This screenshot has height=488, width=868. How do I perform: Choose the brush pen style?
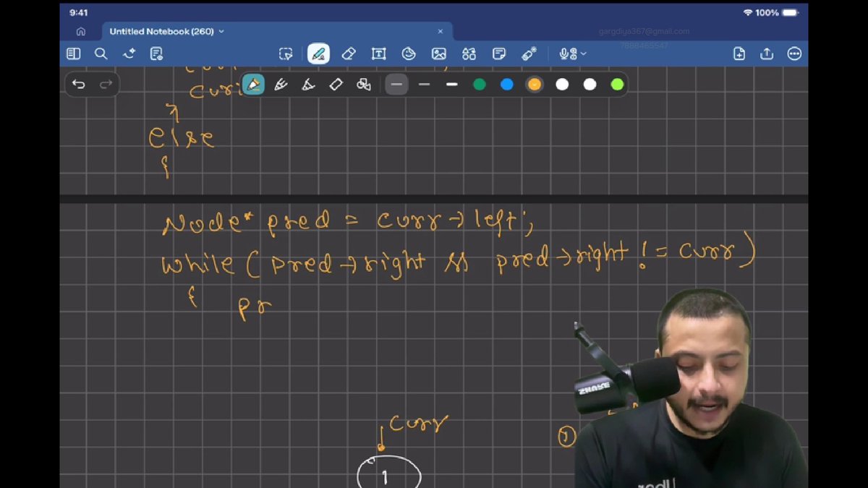pyautogui.click(x=308, y=85)
